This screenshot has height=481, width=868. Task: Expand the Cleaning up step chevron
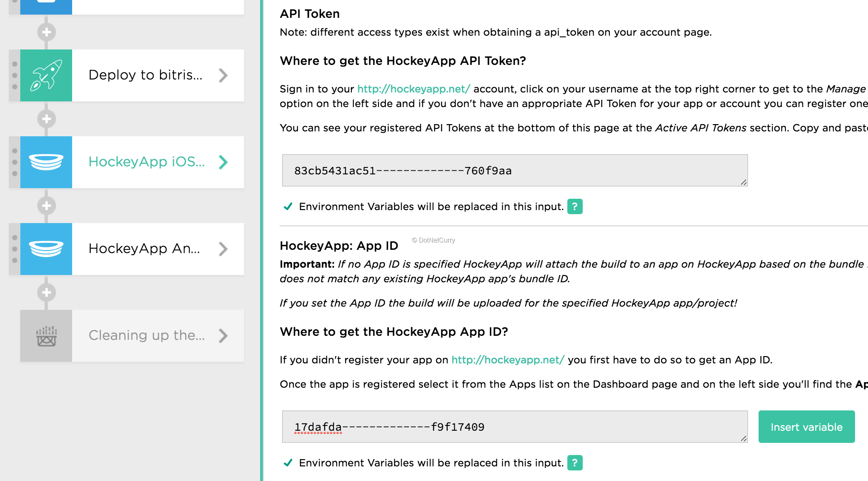coord(223,336)
